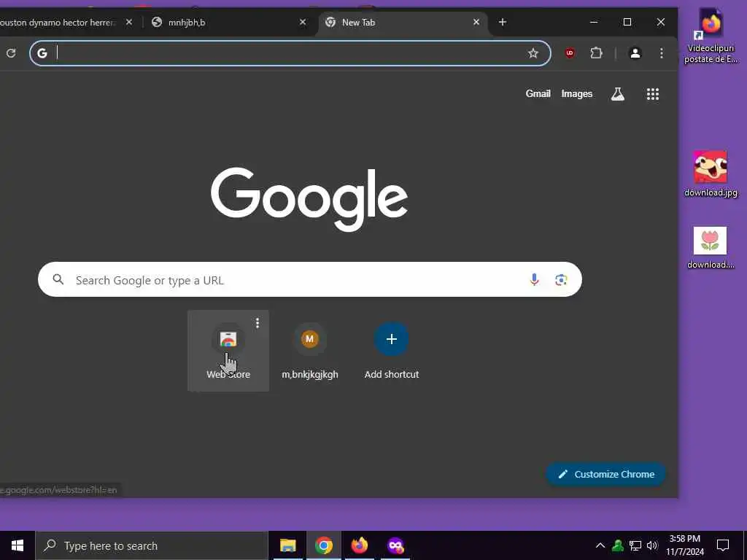Select the download.jpg desktop file
This screenshot has width=747, height=560.
click(x=711, y=174)
